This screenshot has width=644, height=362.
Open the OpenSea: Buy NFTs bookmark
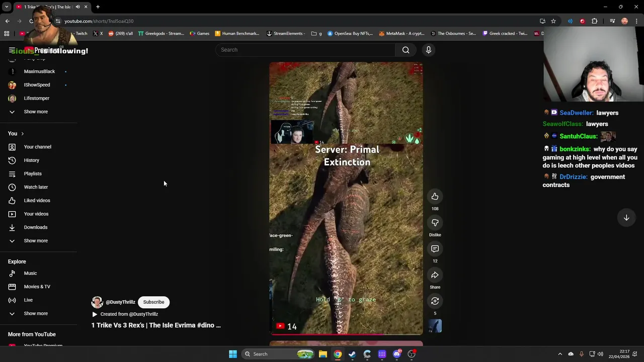pos(350,34)
